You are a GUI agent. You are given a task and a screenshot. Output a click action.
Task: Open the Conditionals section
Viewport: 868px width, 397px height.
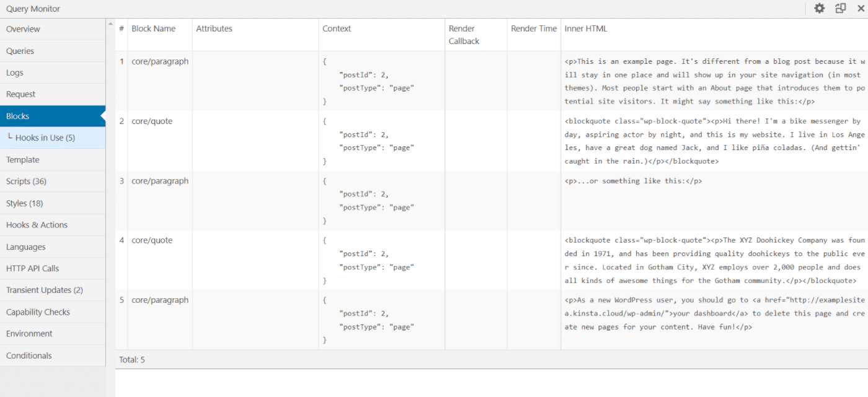tap(27, 355)
